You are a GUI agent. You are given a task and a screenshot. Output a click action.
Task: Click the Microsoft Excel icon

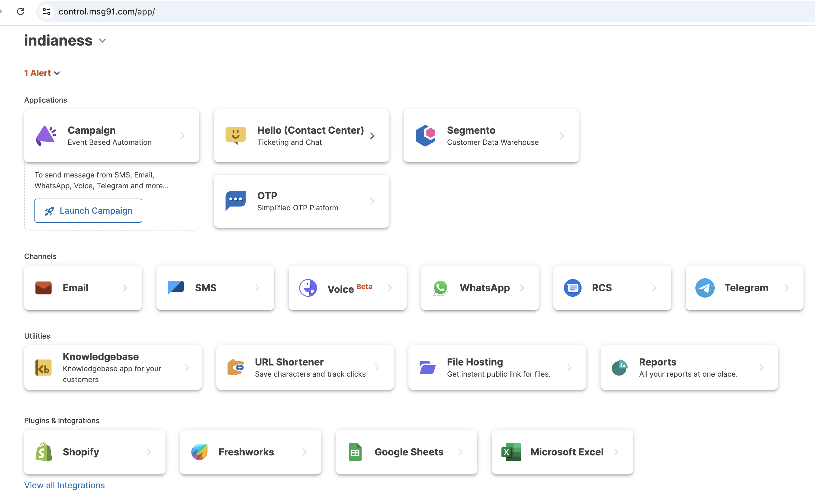click(x=511, y=452)
